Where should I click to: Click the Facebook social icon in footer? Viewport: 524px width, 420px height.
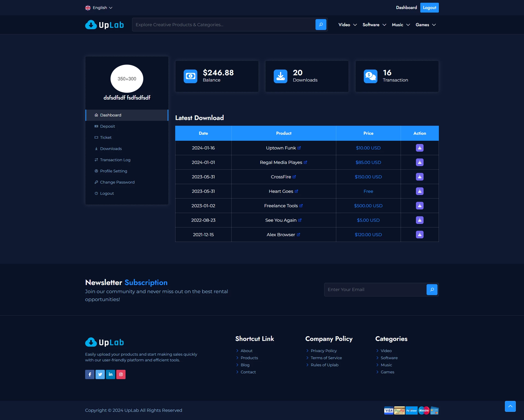point(90,374)
